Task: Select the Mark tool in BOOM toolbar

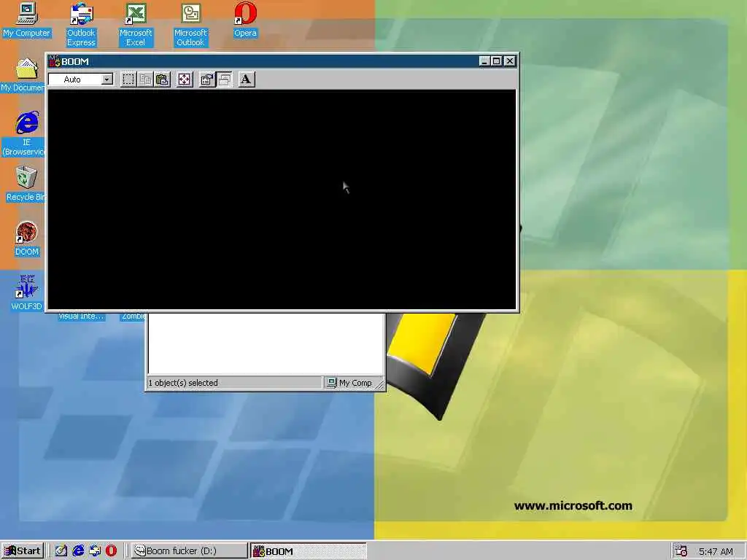Action: pos(128,79)
